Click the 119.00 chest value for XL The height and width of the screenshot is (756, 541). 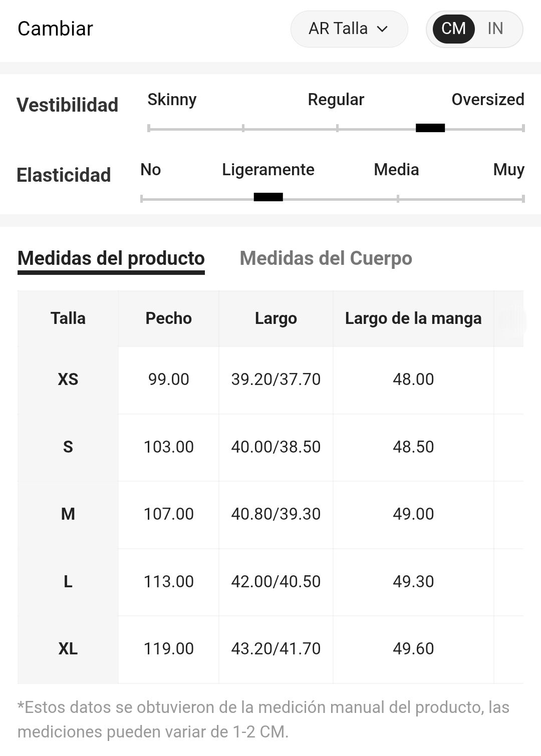tap(169, 649)
